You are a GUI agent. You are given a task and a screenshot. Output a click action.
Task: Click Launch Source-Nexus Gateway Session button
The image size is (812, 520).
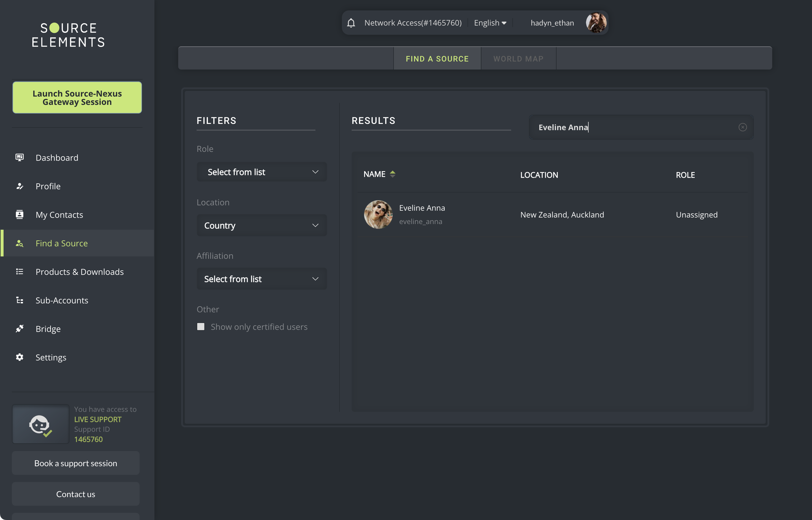[x=77, y=97]
